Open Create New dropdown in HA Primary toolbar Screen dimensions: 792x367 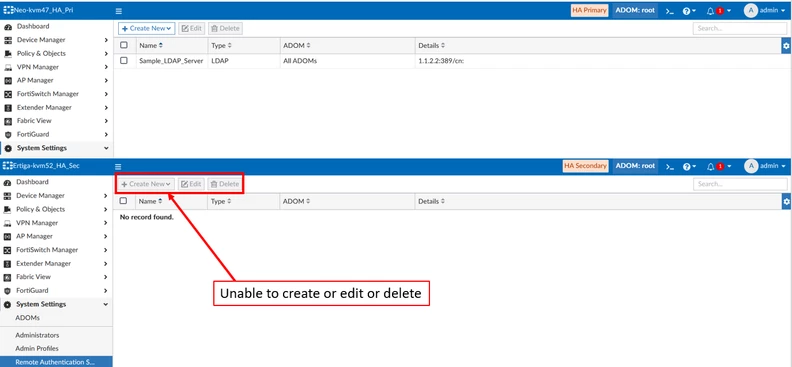(147, 28)
